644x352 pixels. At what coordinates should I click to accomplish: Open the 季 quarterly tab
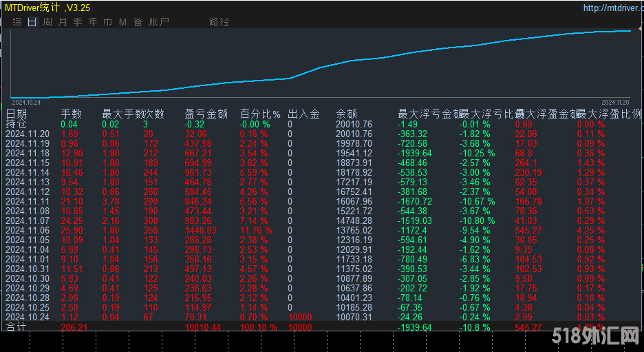(x=78, y=22)
